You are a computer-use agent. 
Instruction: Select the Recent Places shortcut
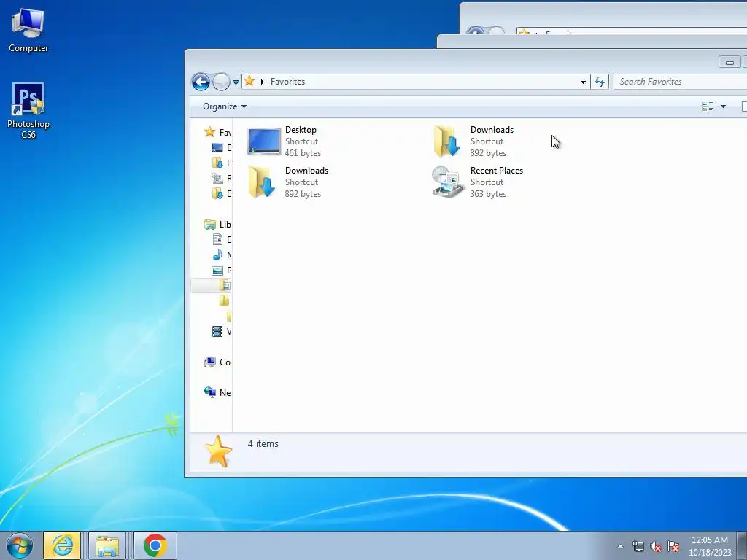click(478, 182)
